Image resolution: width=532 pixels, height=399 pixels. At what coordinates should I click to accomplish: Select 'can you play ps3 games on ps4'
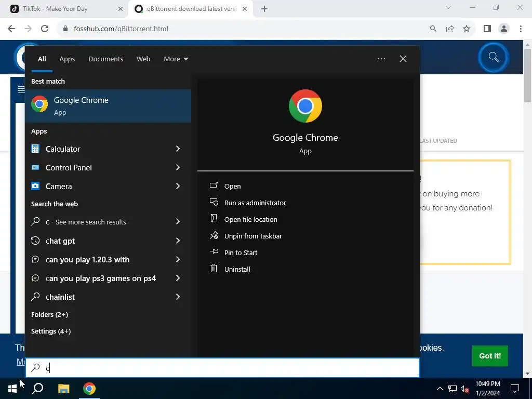(100, 278)
